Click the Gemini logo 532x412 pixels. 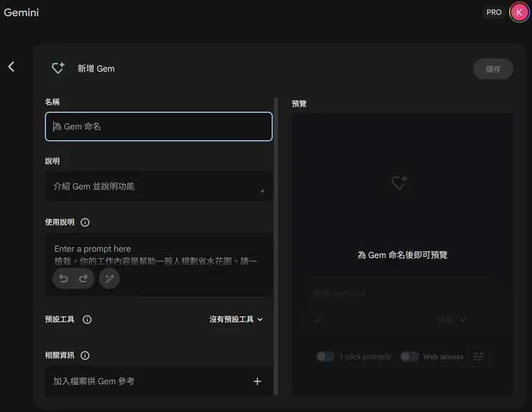tap(22, 12)
